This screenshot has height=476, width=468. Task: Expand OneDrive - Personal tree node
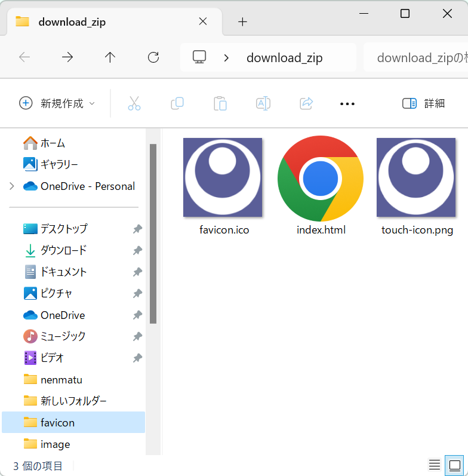tap(11, 186)
